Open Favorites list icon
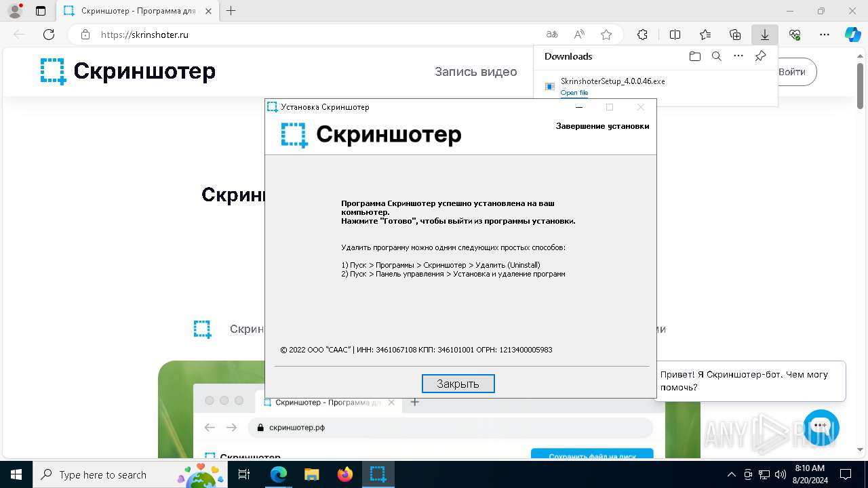 pyautogui.click(x=705, y=35)
